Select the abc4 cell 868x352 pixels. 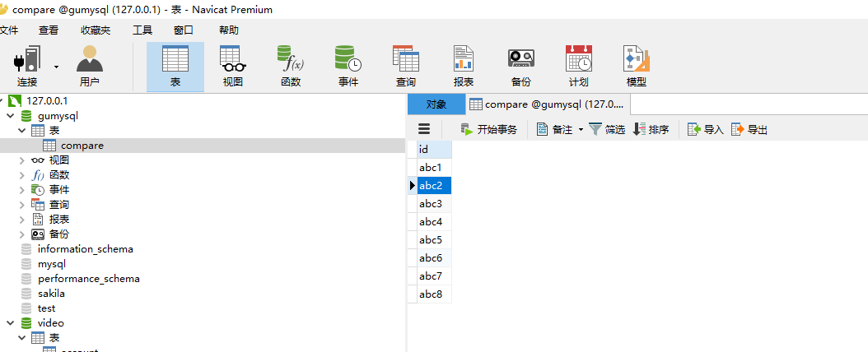[435, 221]
